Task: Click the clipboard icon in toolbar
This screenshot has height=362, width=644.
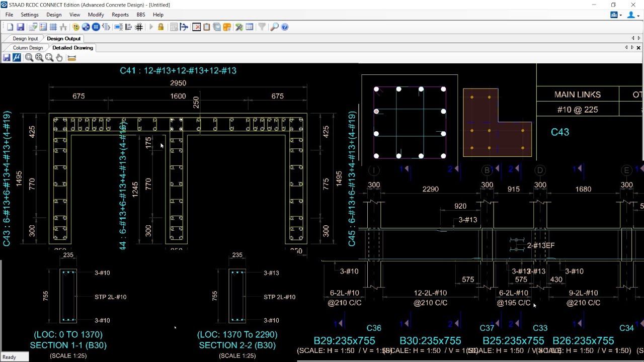Action: (207, 27)
